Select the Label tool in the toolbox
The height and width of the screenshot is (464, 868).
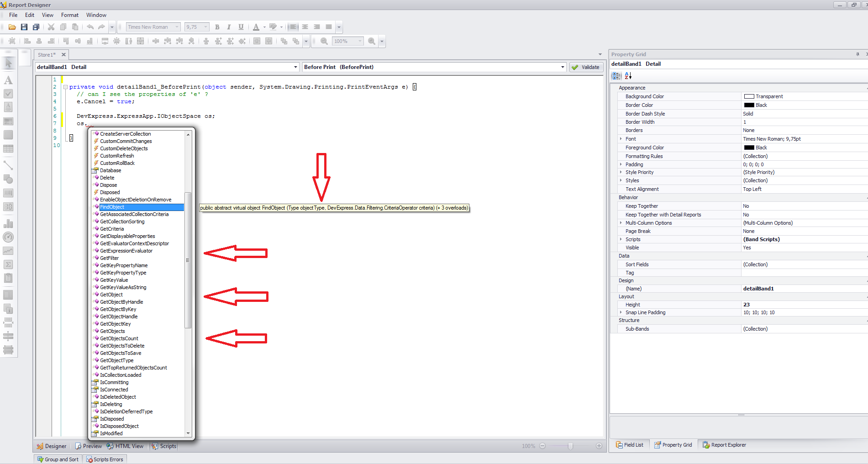8,80
